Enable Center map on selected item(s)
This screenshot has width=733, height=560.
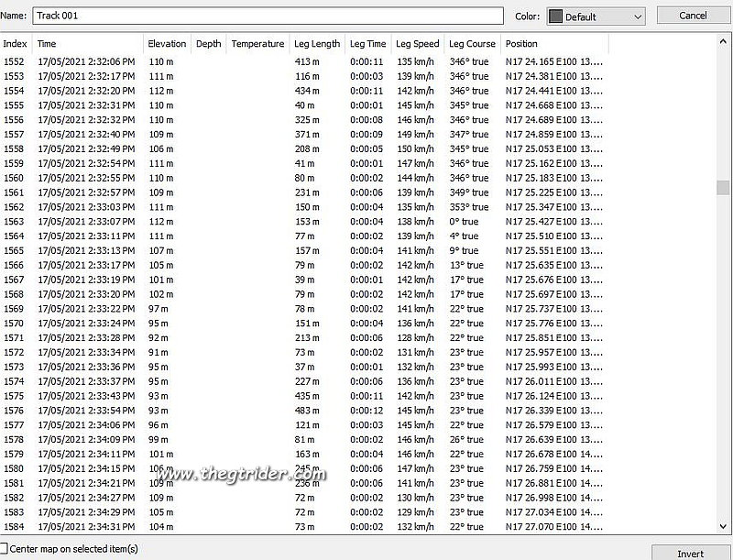[5, 548]
